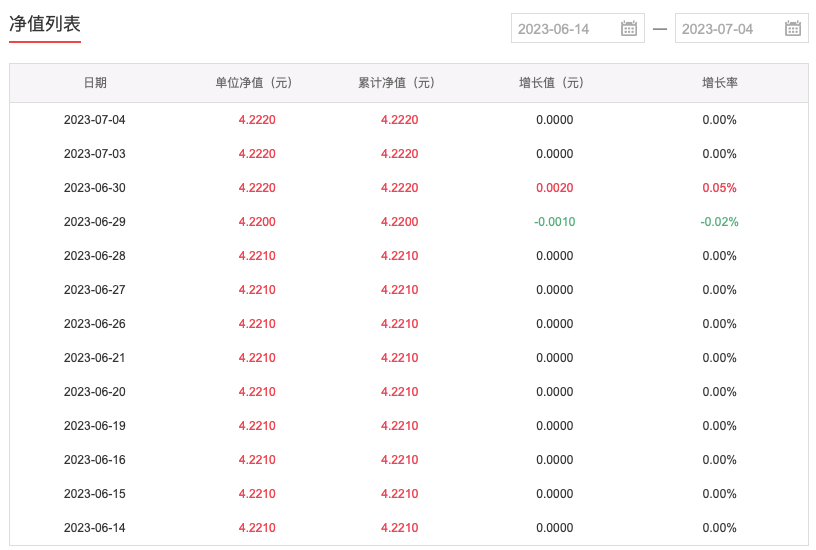Click the 增长率 column header
The image size is (816, 550).
pyautogui.click(x=719, y=83)
